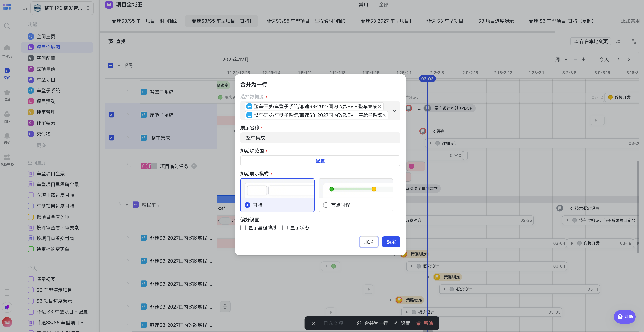
Task: Click the horizontal tab scrollbar
Action: coord(327,32)
